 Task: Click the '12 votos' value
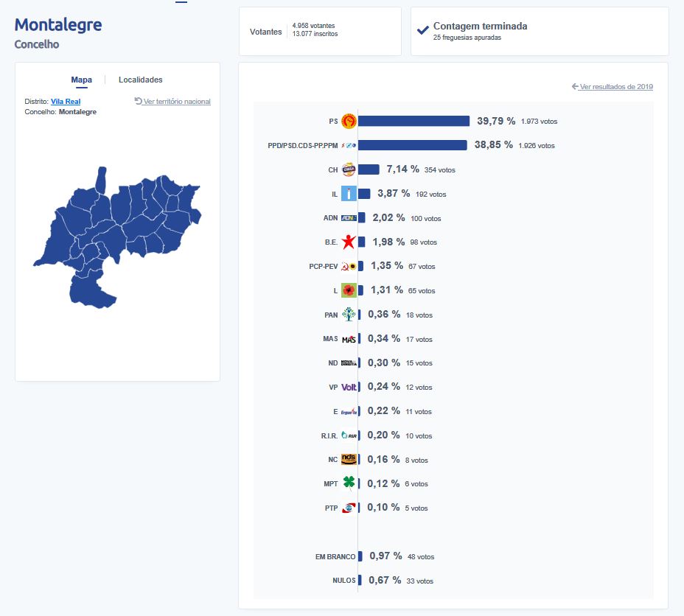[419, 388]
